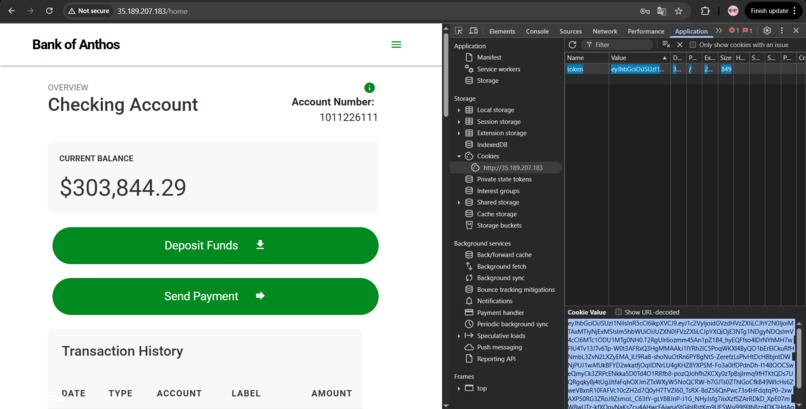The image size is (806, 409).
Task: Enable Only show cookies with an issue
Action: pos(692,45)
